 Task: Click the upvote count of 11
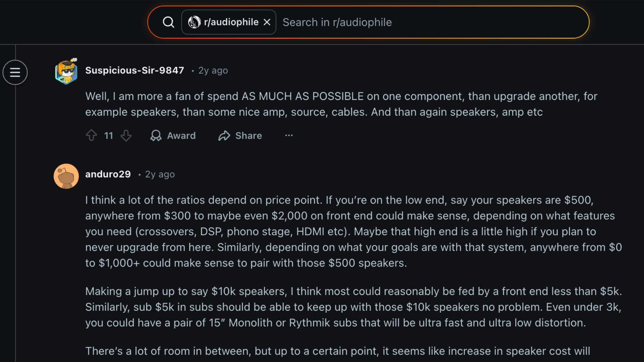pyautogui.click(x=108, y=135)
